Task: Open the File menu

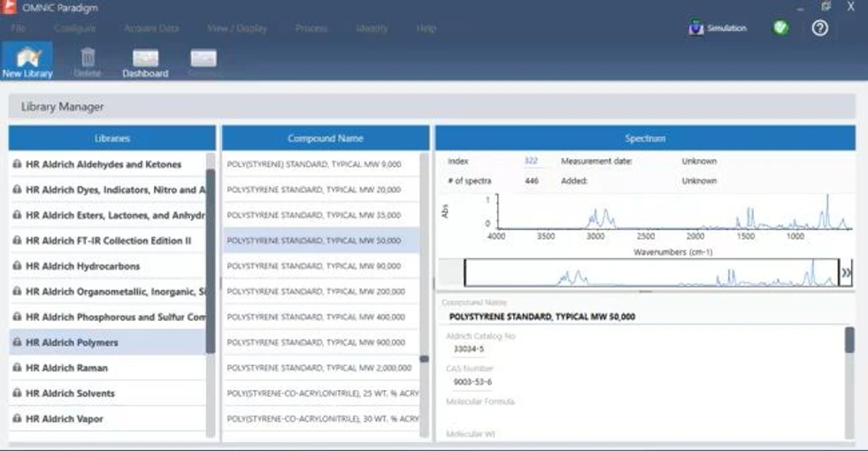Action: click(19, 28)
